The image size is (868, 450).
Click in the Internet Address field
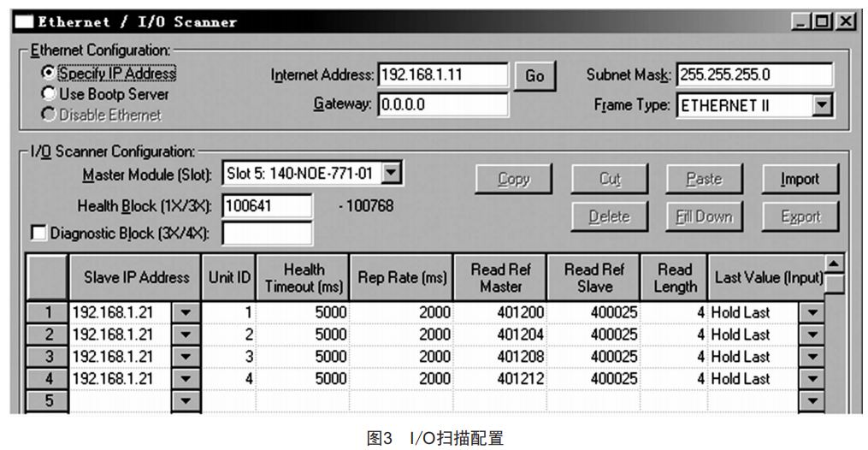[x=442, y=75]
